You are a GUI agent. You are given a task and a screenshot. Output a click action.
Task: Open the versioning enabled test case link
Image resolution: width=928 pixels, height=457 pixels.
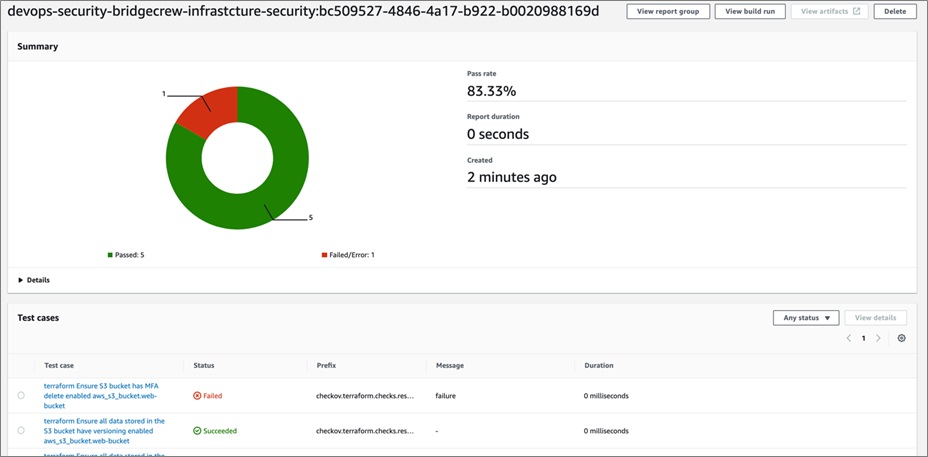104,430
